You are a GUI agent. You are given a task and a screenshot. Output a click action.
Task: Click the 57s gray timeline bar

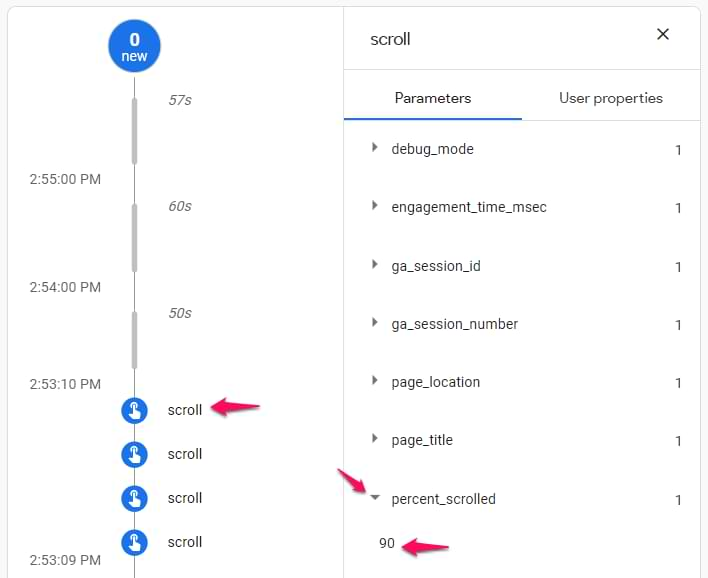pos(134,130)
